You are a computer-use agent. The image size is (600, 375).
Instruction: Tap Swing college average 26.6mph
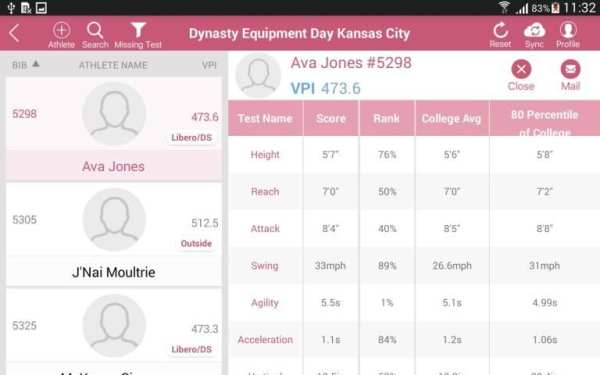tap(452, 266)
